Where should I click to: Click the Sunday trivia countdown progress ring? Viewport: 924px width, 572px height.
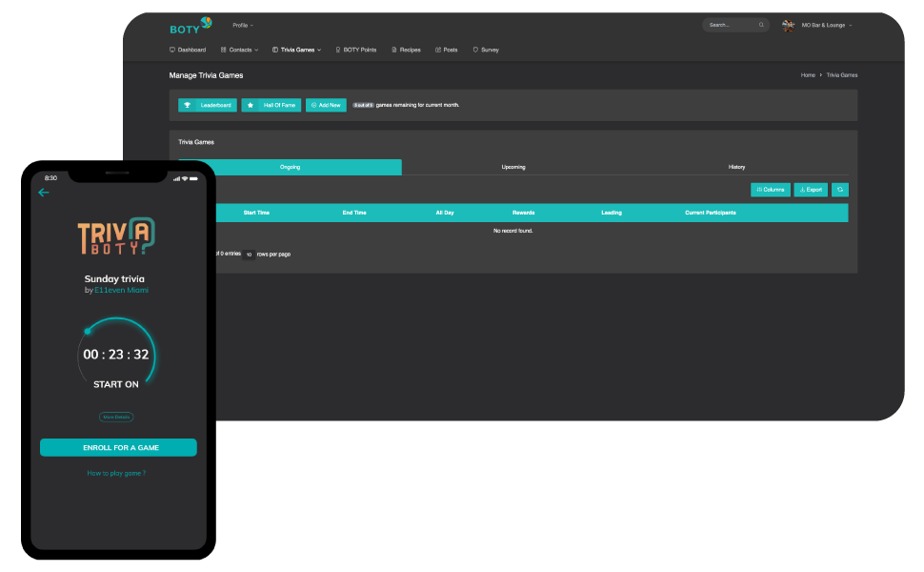pos(116,353)
